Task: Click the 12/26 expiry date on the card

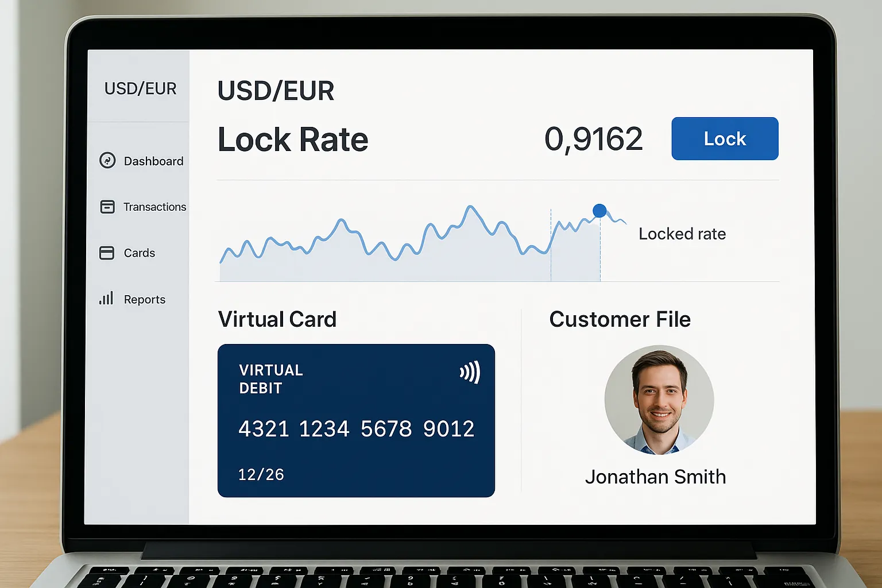Action: (x=261, y=474)
